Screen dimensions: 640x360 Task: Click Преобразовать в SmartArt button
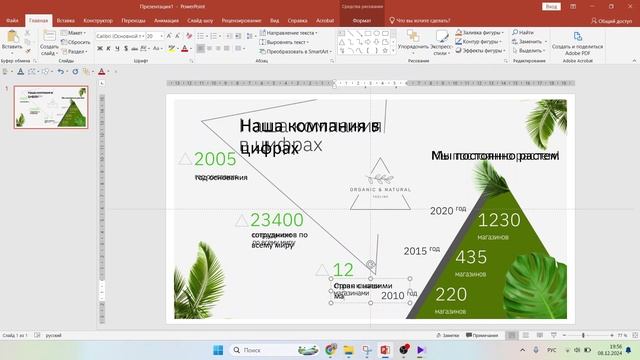296,51
